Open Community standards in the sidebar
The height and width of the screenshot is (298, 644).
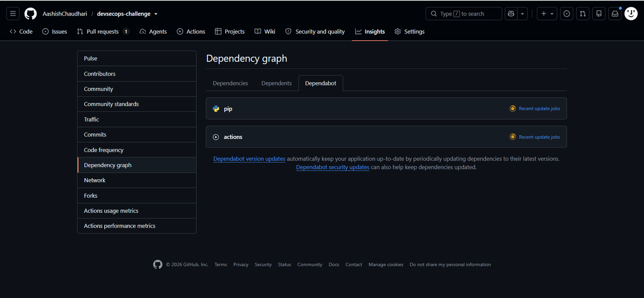(137, 104)
